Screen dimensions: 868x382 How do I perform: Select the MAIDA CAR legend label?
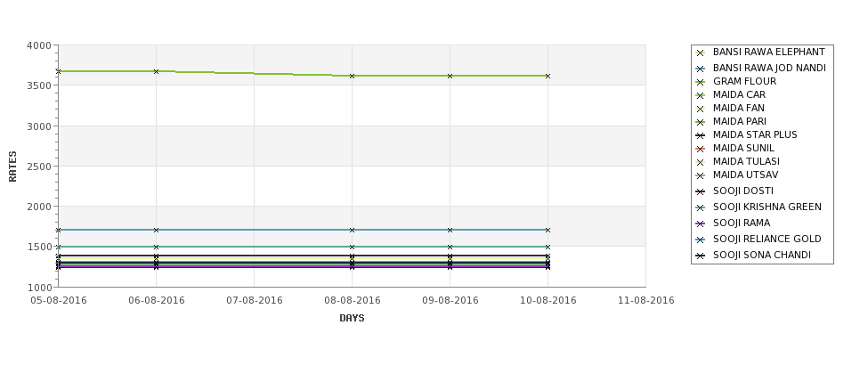tap(739, 94)
